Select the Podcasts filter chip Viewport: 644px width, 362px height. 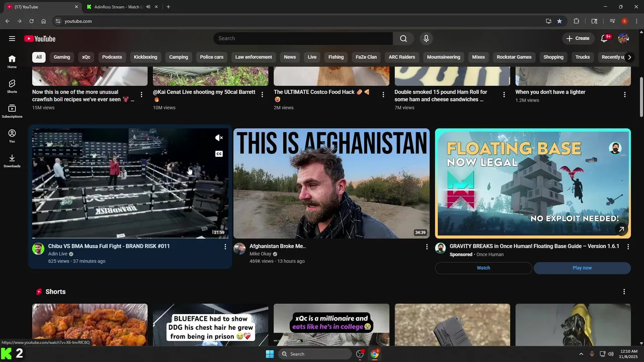(x=112, y=57)
